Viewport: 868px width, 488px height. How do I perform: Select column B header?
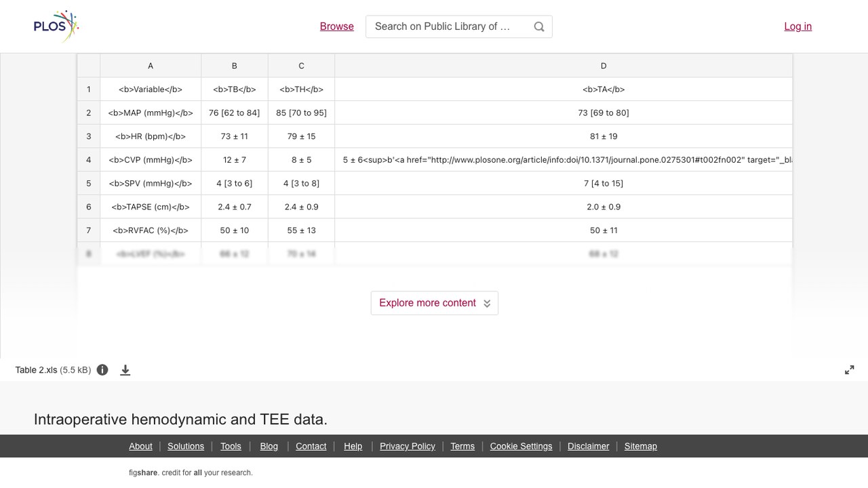235,66
